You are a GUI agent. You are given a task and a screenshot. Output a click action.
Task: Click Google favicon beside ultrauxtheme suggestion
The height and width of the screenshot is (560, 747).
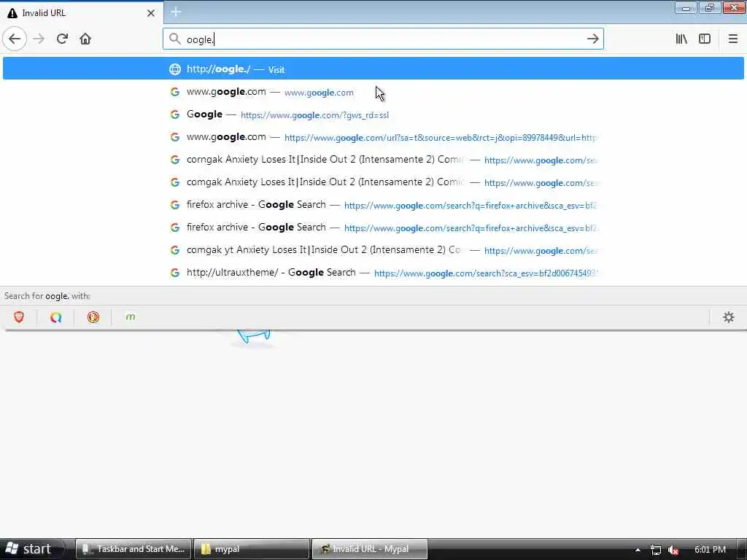175,273
